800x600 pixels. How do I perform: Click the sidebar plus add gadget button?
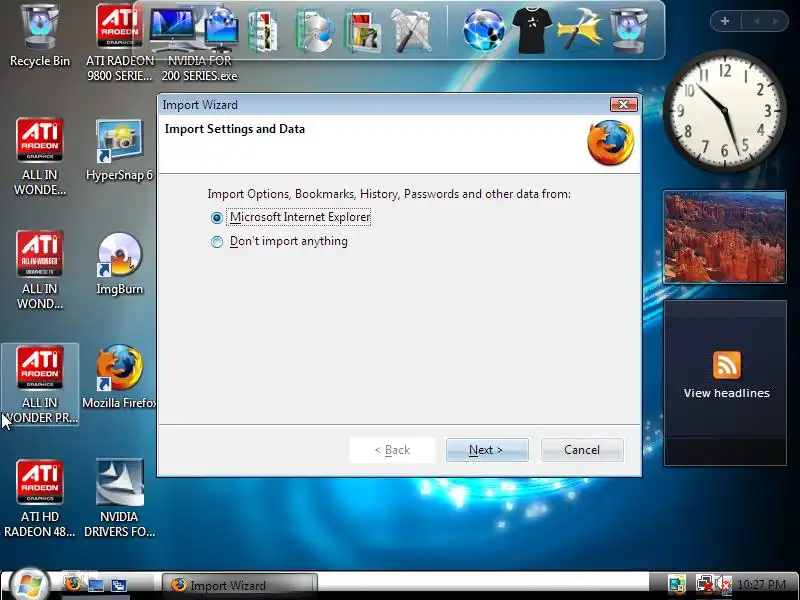(x=725, y=21)
